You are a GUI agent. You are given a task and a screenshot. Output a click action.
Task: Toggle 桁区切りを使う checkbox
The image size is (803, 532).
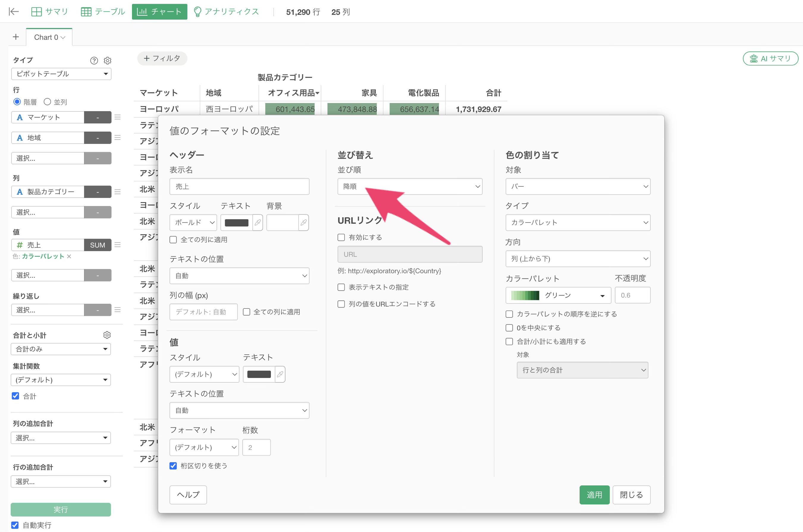173,465
